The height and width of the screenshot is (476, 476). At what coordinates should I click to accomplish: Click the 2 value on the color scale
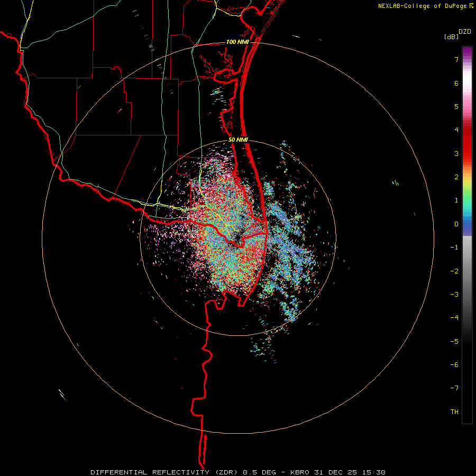(x=456, y=177)
